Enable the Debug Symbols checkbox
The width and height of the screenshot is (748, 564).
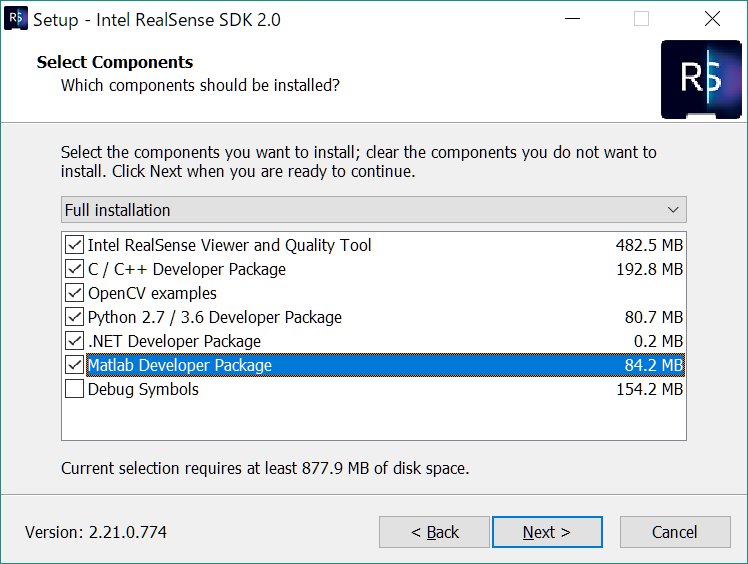[74, 389]
